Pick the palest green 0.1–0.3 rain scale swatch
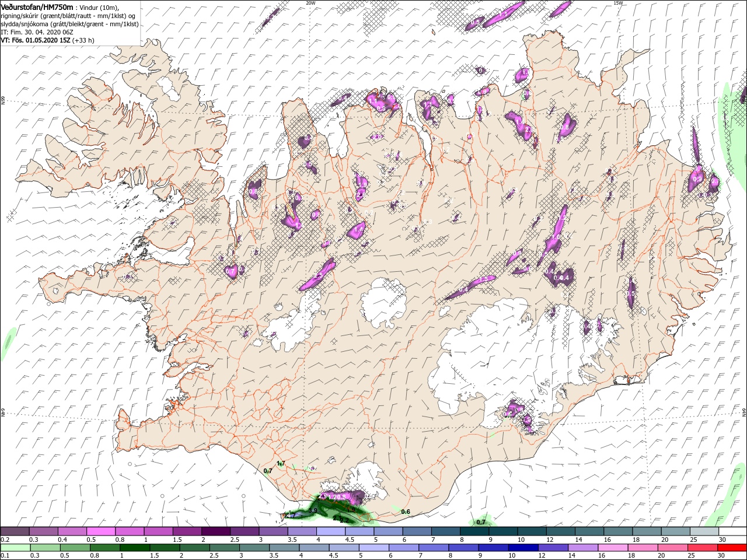The height and width of the screenshot is (560, 747). [15, 548]
